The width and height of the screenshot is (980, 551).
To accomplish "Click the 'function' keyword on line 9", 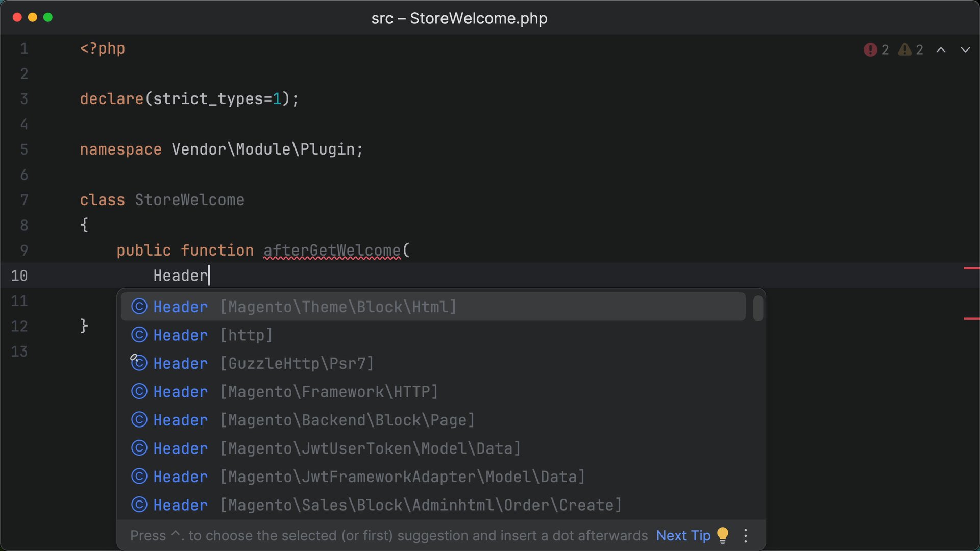I will pos(217,250).
